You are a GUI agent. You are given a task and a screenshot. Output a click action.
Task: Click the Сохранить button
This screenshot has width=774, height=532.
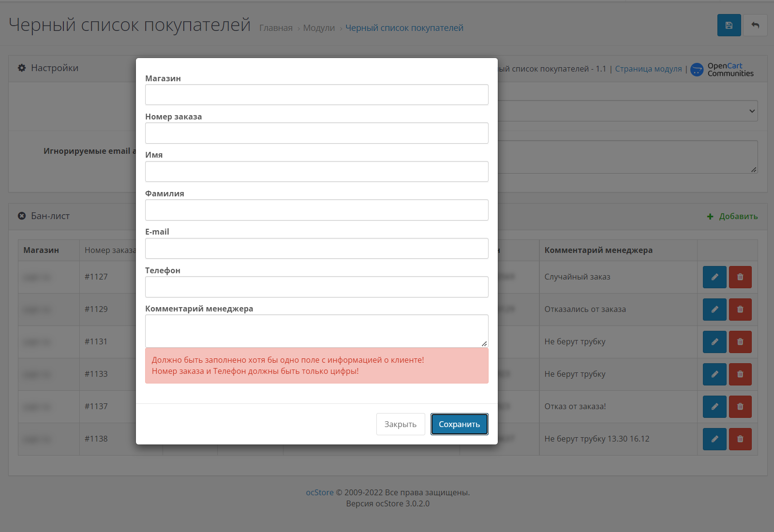click(x=459, y=424)
